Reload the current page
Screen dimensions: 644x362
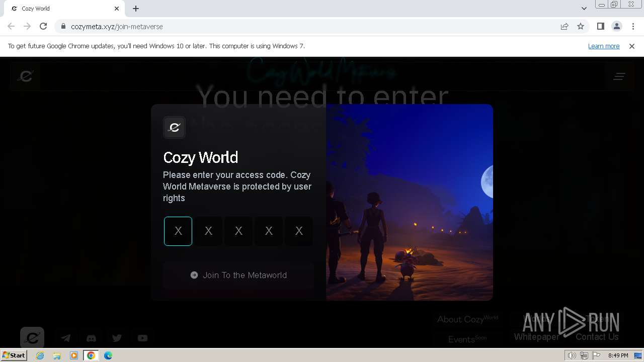click(x=43, y=26)
